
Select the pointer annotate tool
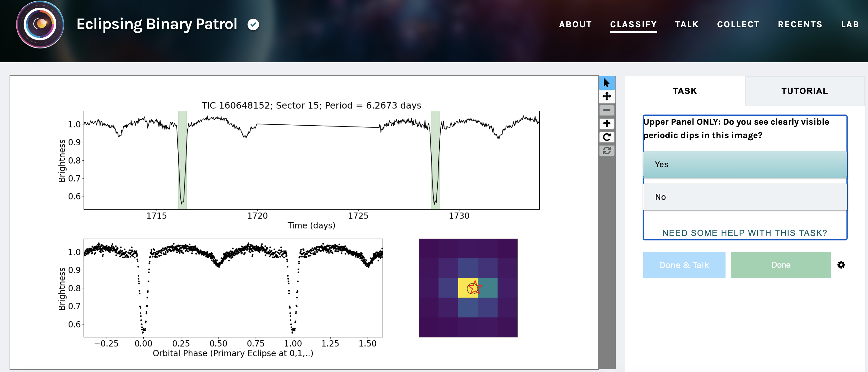(606, 83)
